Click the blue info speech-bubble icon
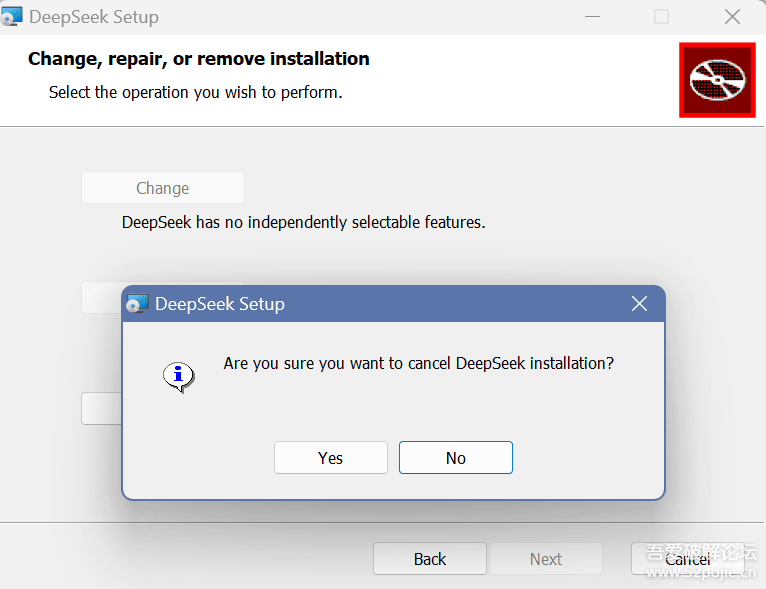This screenshot has height=589, width=766. coord(179,377)
